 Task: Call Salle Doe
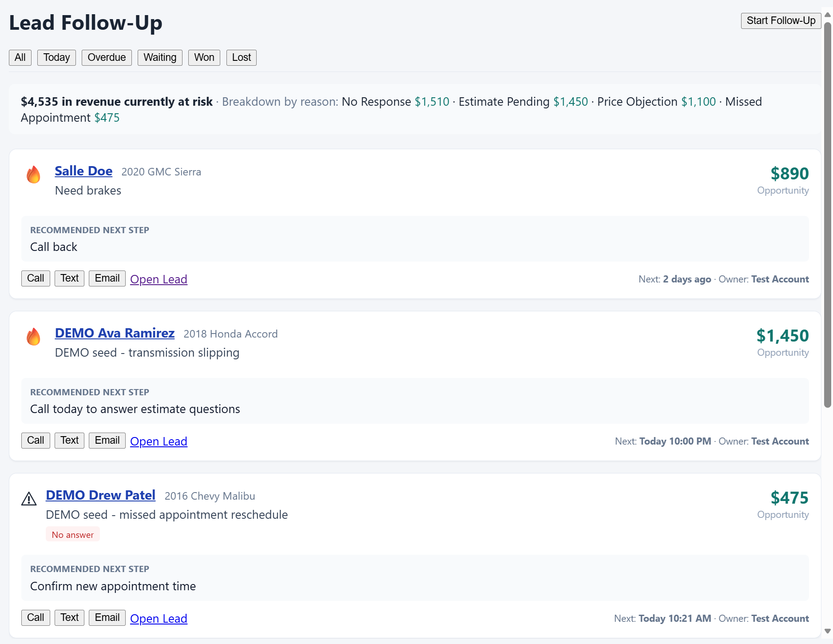click(x=36, y=278)
